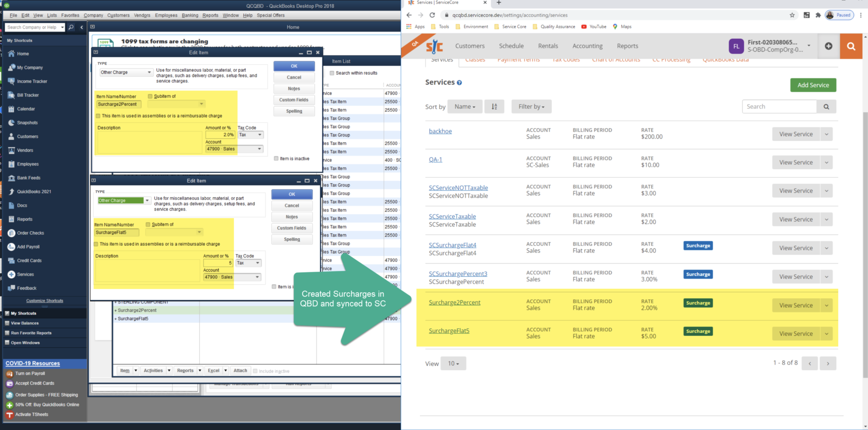Check Item is inactive in Surcharge2Percent dialog

[276, 158]
